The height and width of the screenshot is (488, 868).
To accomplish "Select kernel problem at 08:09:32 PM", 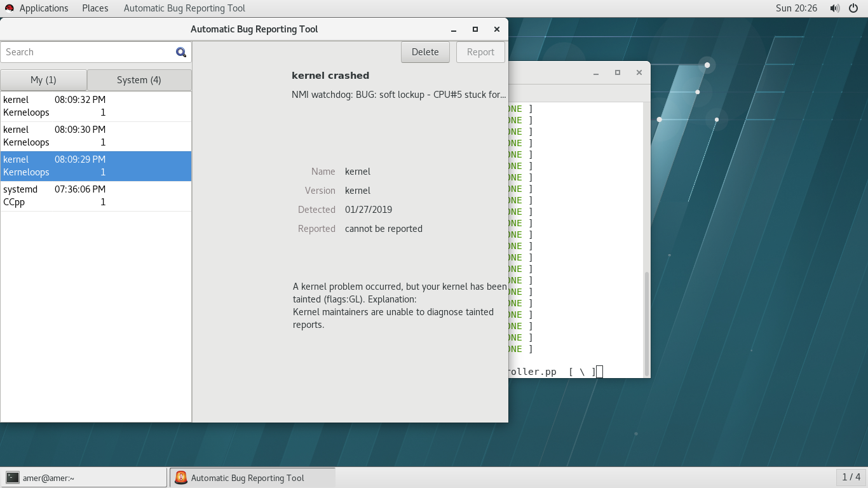I will click(96, 106).
